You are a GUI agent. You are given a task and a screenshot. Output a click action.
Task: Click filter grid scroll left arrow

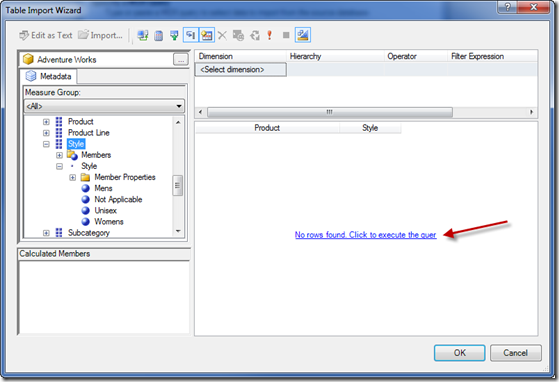click(x=200, y=112)
